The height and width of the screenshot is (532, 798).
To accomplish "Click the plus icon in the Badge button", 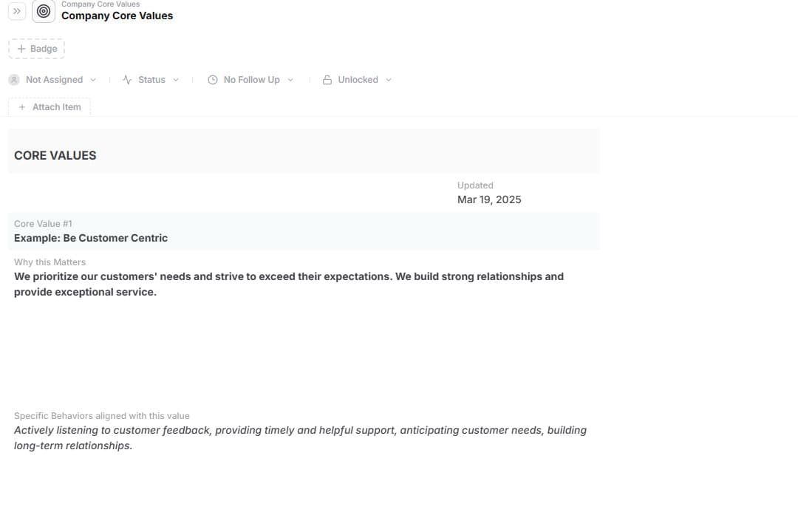I will coord(21,49).
